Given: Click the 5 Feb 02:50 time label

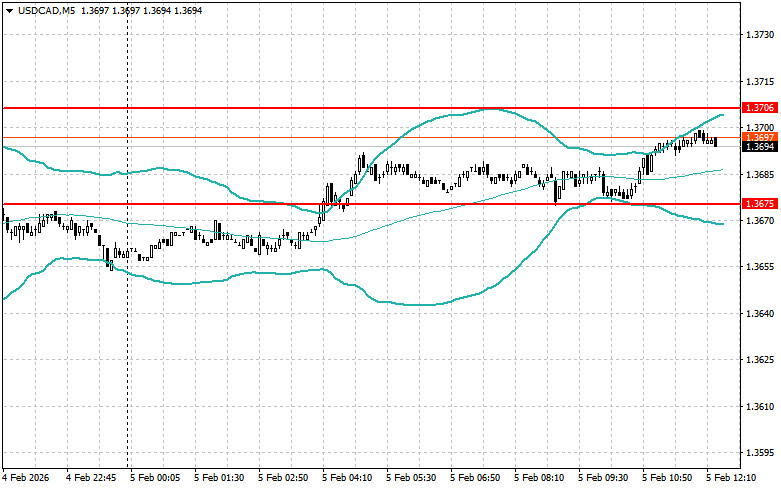Looking at the screenshot, I should click(283, 478).
